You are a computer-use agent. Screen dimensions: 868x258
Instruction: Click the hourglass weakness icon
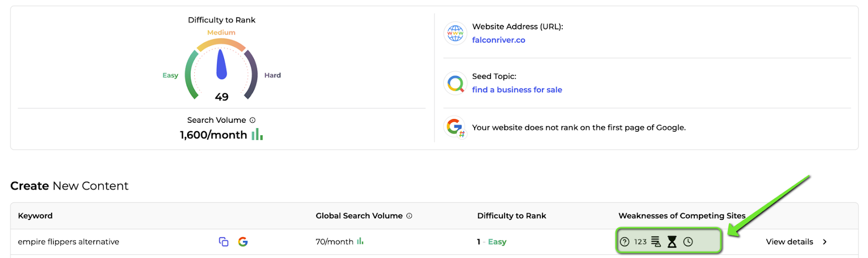point(672,242)
